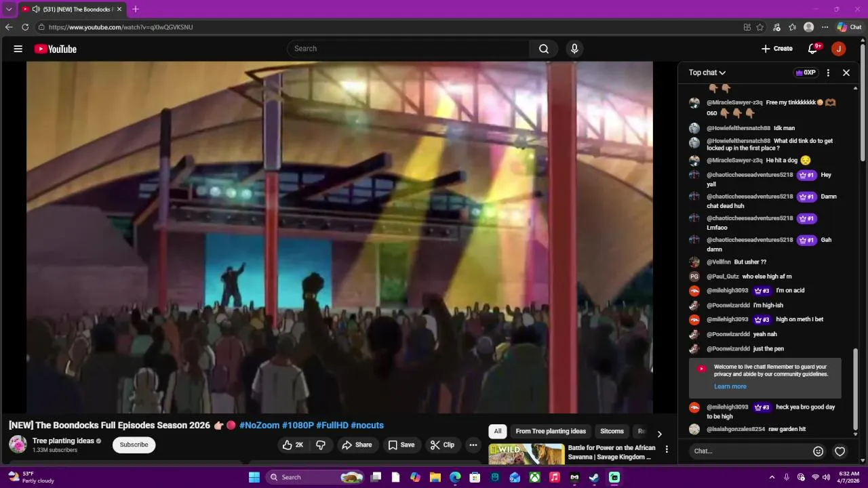The height and width of the screenshot is (488, 868).
Task: Open more actions below the video
Action: (x=473, y=445)
